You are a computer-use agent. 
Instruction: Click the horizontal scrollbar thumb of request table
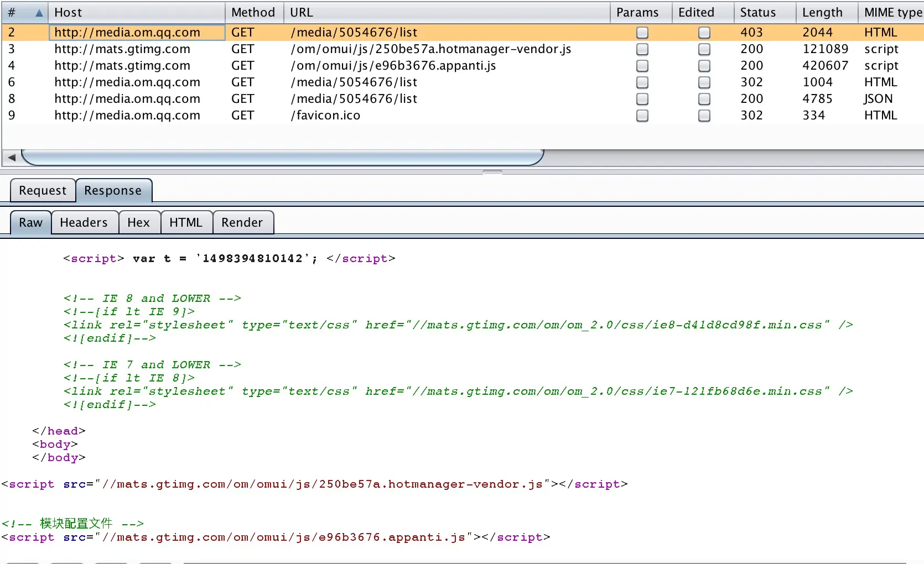coord(282,158)
